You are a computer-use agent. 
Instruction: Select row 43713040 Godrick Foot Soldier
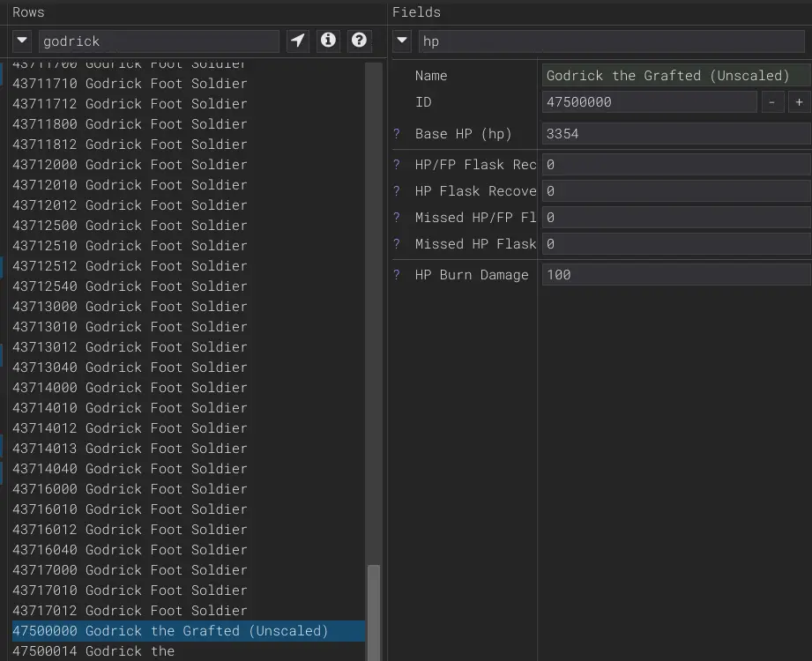[189, 367]
